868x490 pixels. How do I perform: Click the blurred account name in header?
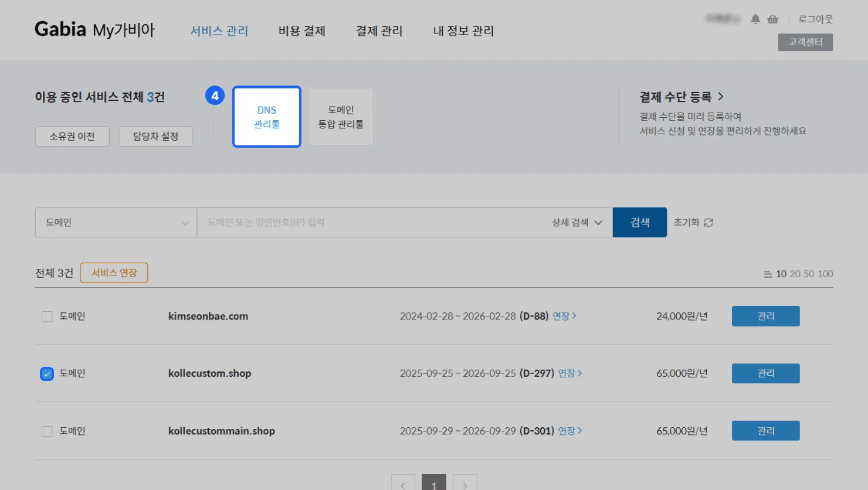(x=723, y=19)
